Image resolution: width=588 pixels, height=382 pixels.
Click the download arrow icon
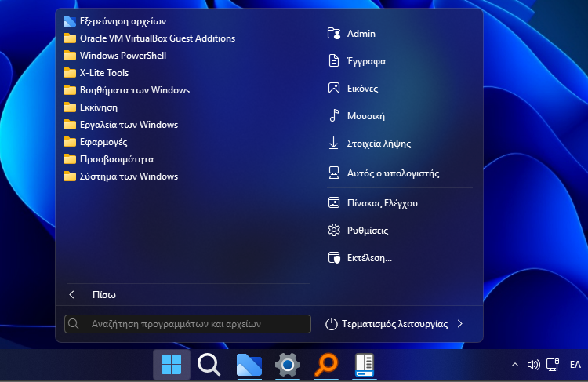pyautogui.click(x=333, y=143)
